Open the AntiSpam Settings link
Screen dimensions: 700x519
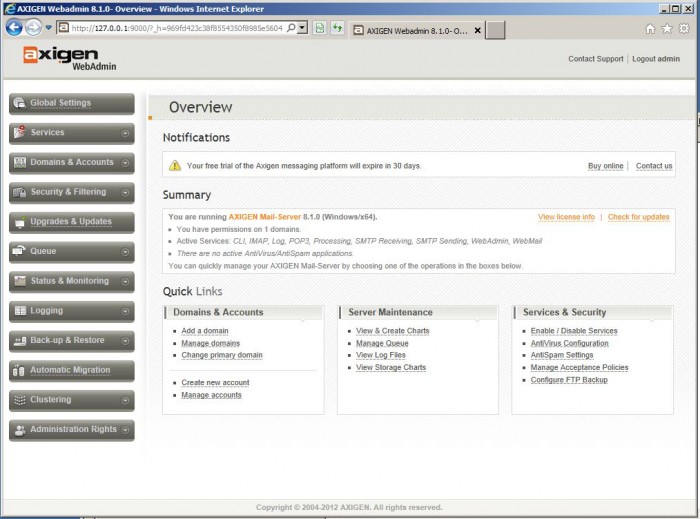[562, 355]
